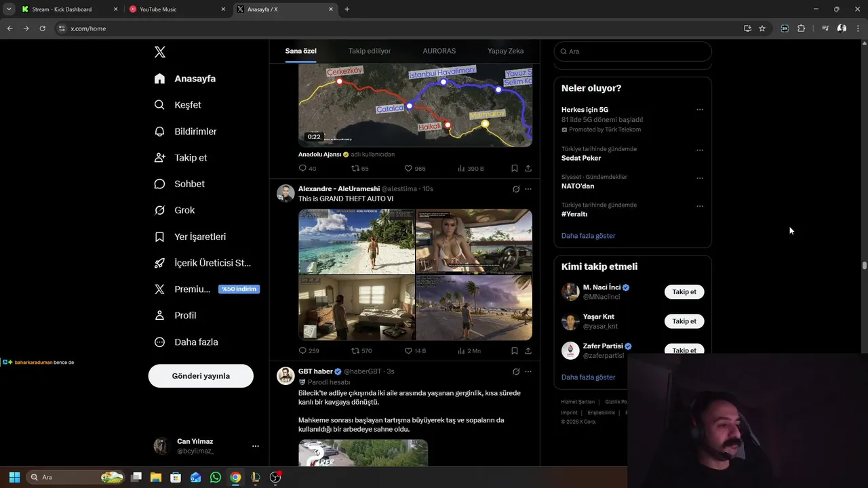Switch to Yapay Zeka tab

tap(506, 51)
